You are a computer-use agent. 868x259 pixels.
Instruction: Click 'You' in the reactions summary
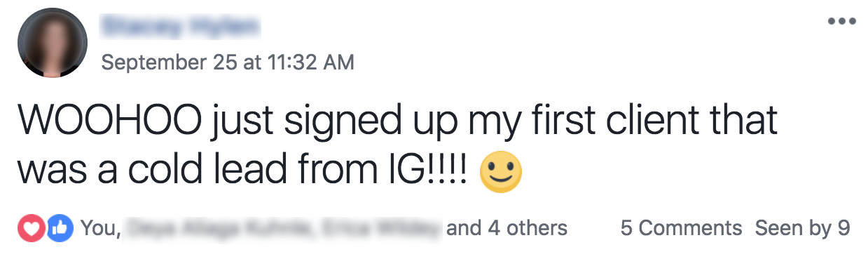(x=99, y=228)
